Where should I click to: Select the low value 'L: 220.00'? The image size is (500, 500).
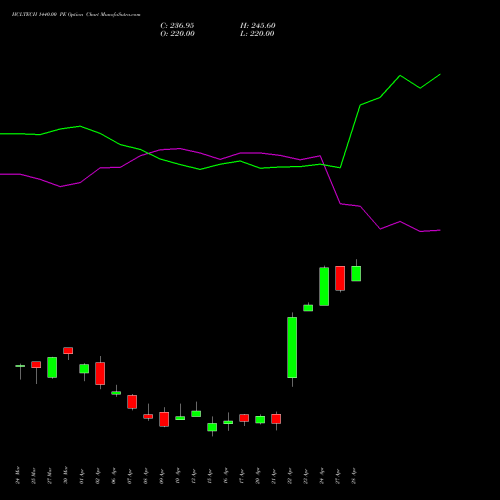(x=257, y=34)
